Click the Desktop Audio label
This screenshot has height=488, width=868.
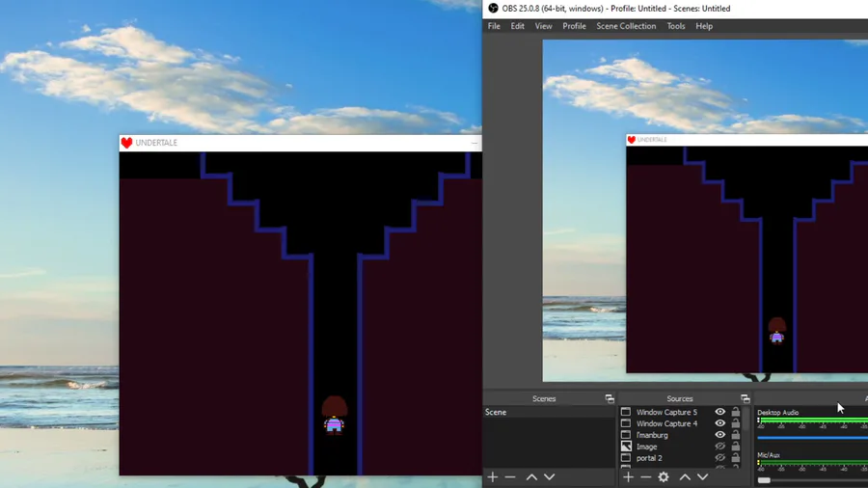[x=777, y=412]
